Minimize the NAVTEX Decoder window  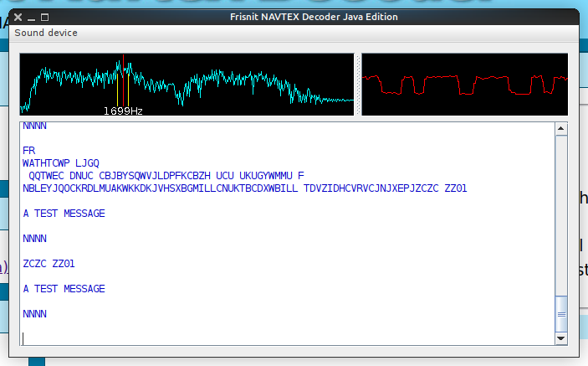[x=31, y=17]
